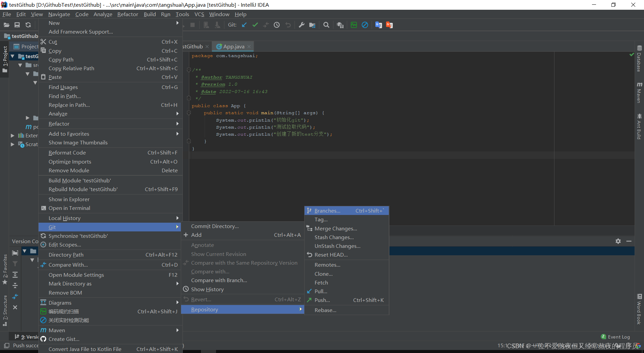
Task: Click Collapse All icon in Version Control
Action: coord(15,285)
